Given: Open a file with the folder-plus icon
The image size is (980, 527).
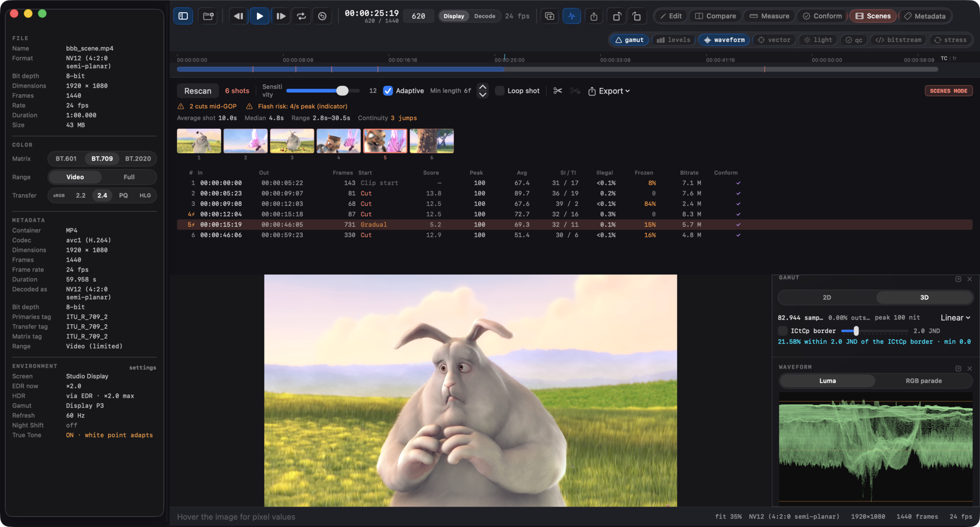Looking at the screenshot, I should 208,16.
